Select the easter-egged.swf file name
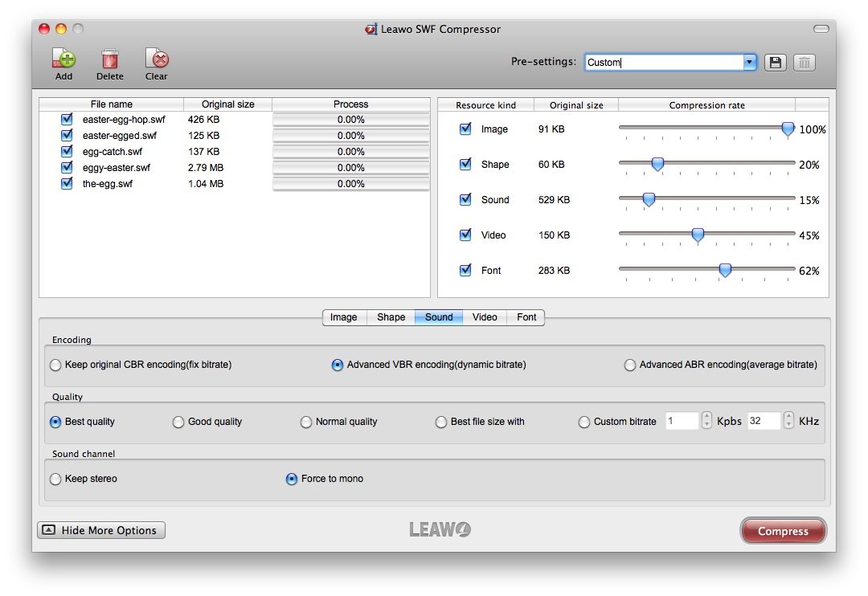This screenshot has height=596, width=868. coord(120,136)
